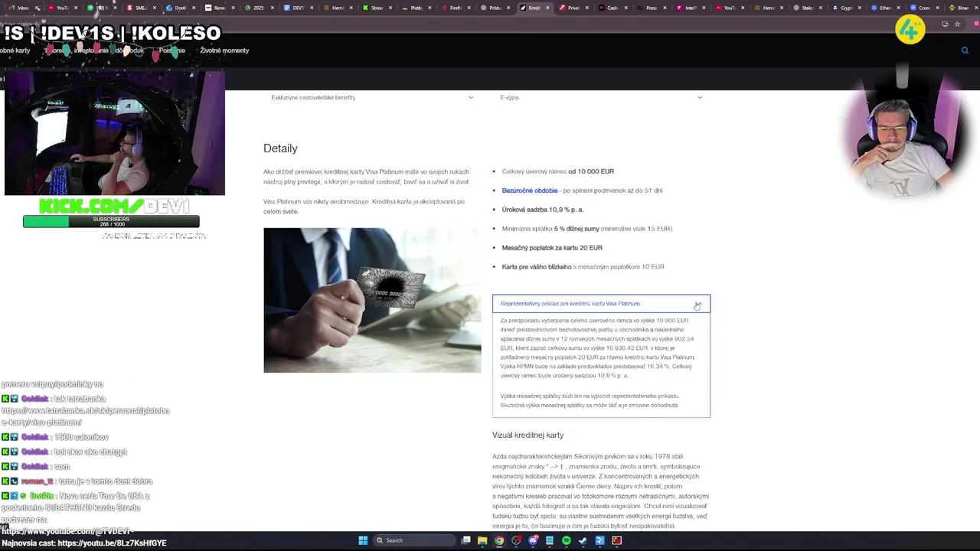Open Google Chrome from taskbar

[499, 540]
